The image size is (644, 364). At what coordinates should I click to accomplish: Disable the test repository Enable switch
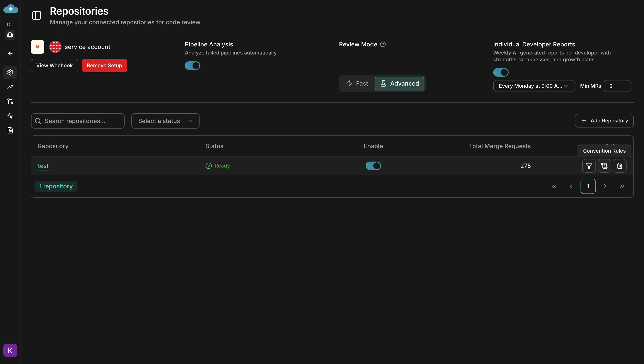(x=373, y=166)
